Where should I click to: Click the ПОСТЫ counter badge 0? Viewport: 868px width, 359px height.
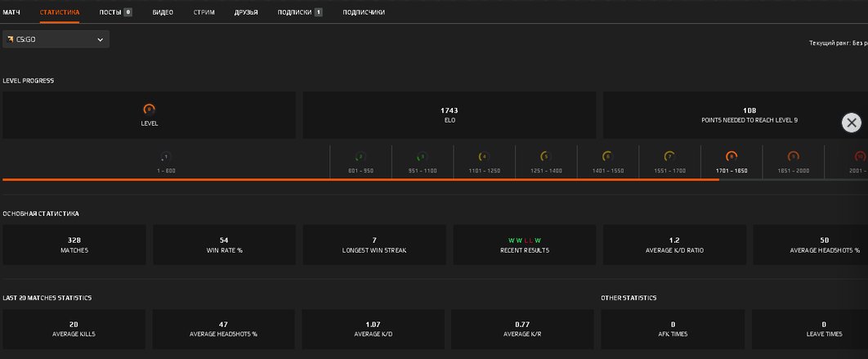click(x=128, y=12)
